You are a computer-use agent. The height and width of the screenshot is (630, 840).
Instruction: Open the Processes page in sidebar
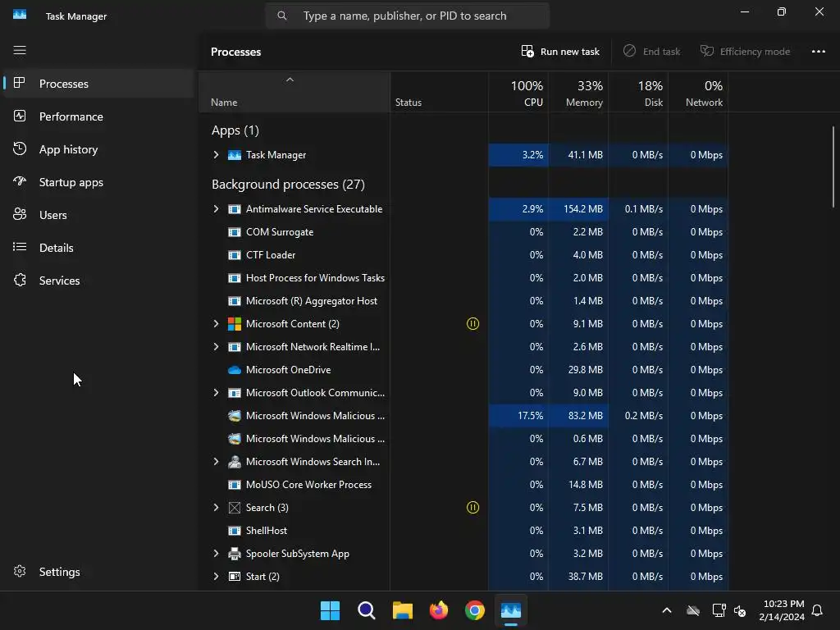click(x=98, y=84)
